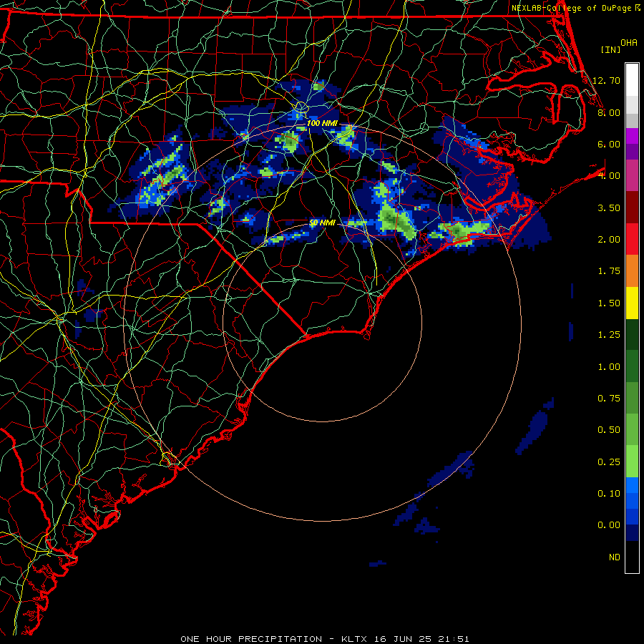Select the 12.70 legend value

coord(606,80)
